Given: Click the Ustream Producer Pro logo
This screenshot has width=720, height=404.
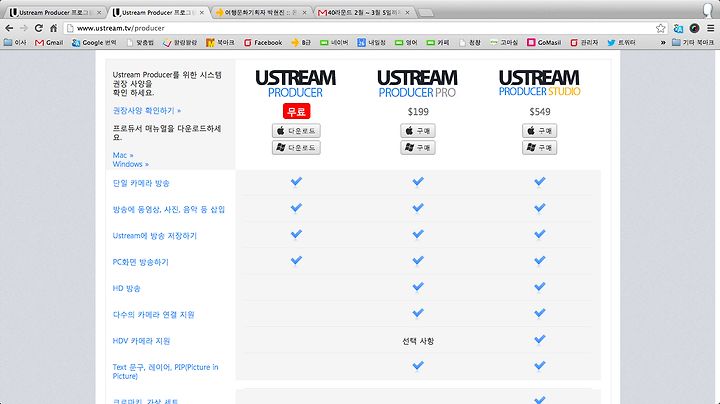Looking at the screenshot, I should pyautogui.click(x=417, y=83).
